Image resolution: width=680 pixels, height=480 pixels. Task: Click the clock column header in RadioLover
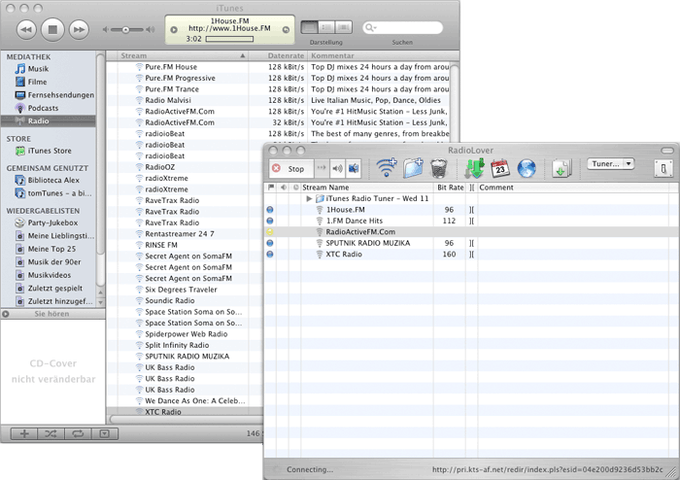tap(296, 187)
